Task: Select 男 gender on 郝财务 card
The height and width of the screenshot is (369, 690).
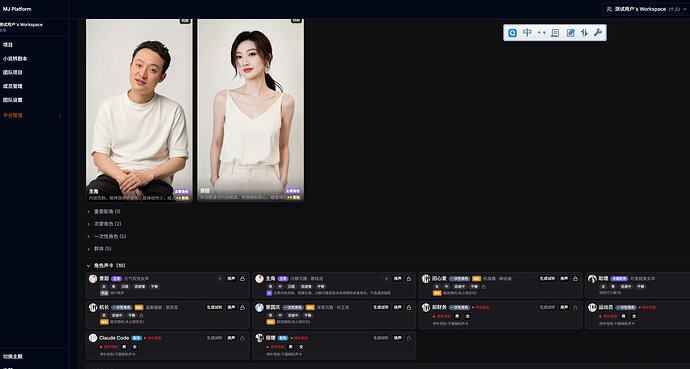Action: (457, 316)
